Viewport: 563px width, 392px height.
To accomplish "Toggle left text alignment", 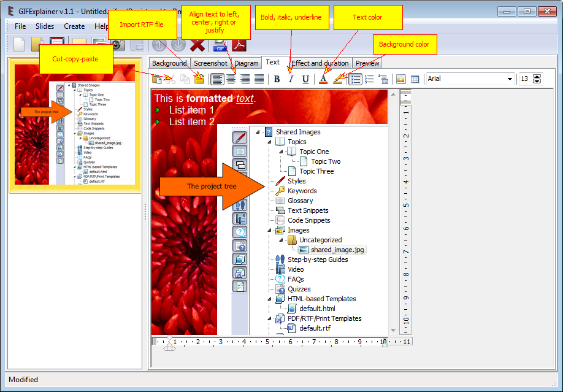I will [x=217, y=79].
